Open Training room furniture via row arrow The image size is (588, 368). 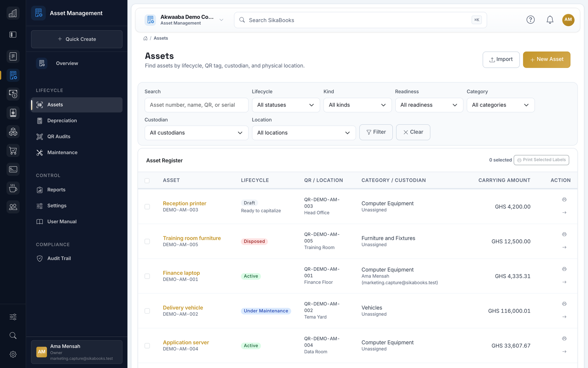click(564, 247)
